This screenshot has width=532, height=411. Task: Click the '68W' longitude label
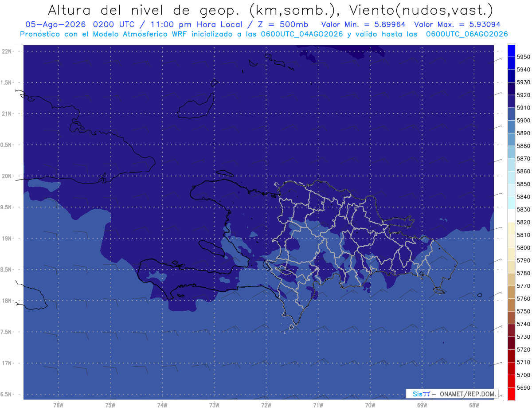(x=473, y=405)
